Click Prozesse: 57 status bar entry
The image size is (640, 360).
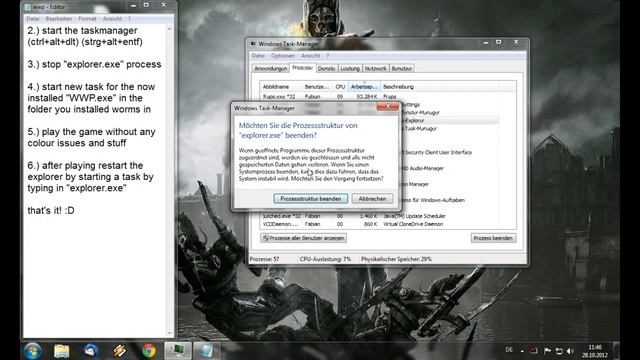point(264,259)
